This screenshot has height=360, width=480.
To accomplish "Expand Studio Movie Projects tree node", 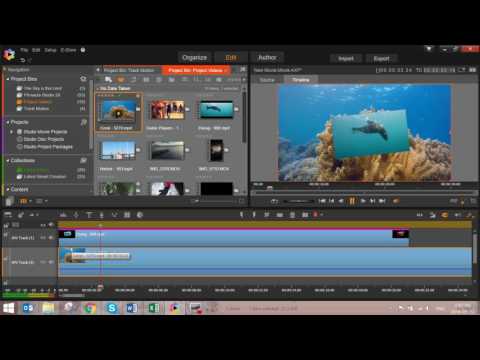I will [x=12, y=132].
